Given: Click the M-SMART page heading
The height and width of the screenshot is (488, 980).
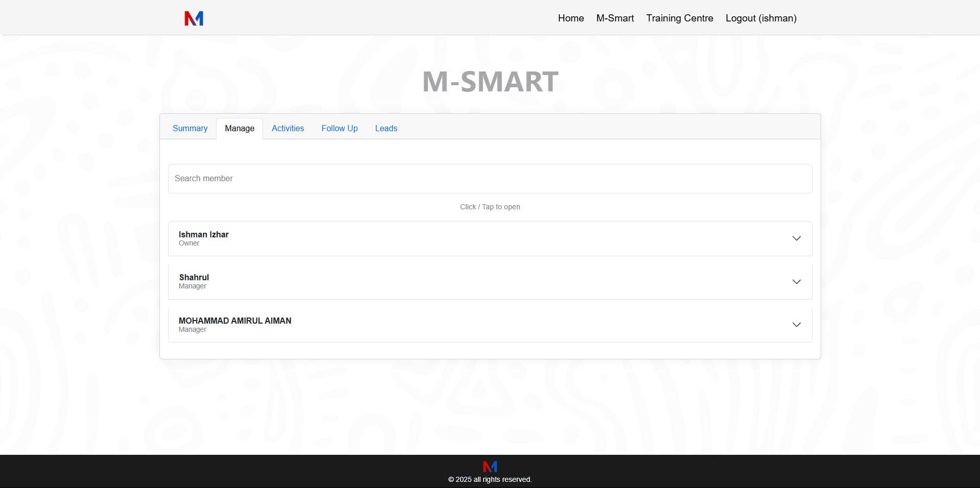Looking at the screenshot, I should (x=490, y=81).
